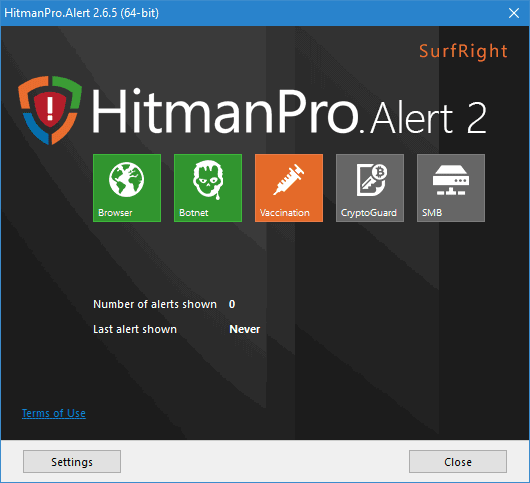The height and width of the screenshot is (483, 530).
Task: Open the Botnet protection tile
Action: coord(208,188)
